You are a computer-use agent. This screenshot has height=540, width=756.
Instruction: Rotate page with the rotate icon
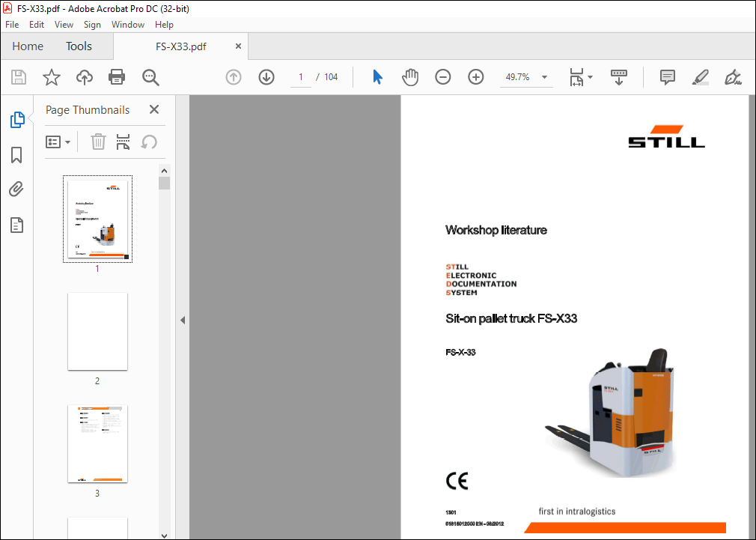(x=149, y=142)
